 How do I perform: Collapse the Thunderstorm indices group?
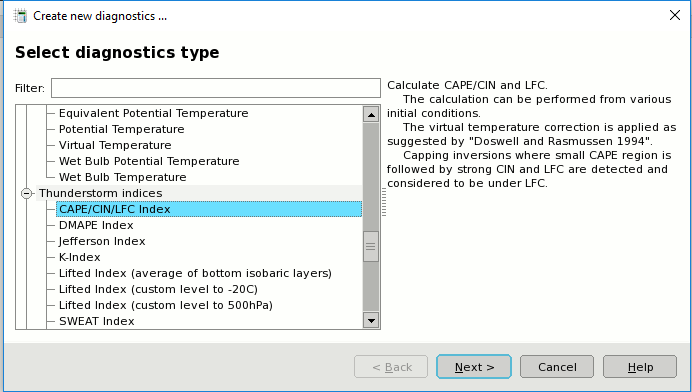pos(26,193)
